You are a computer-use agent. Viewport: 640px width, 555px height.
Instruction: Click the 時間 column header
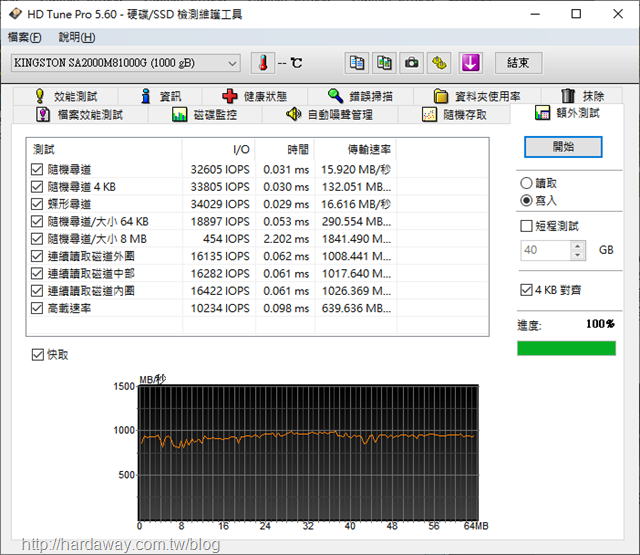click(x=285, y=149)
